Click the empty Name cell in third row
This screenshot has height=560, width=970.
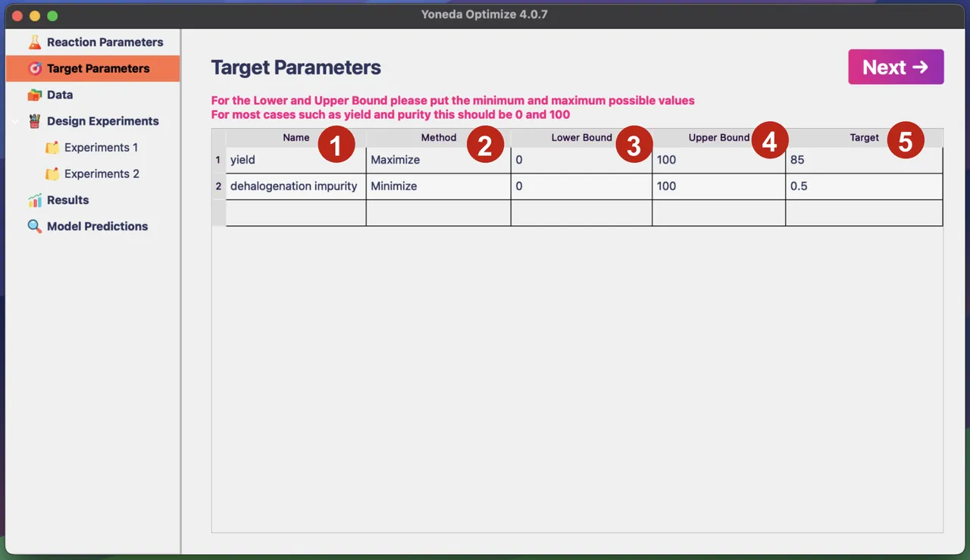click(296, 213)
